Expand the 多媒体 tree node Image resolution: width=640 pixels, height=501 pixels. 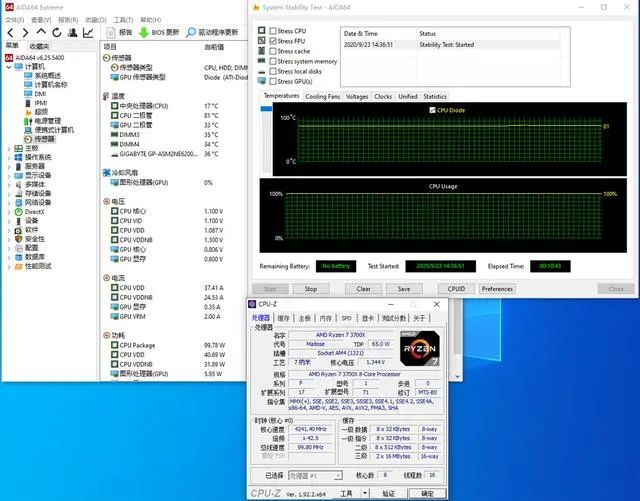click(9, 185)
